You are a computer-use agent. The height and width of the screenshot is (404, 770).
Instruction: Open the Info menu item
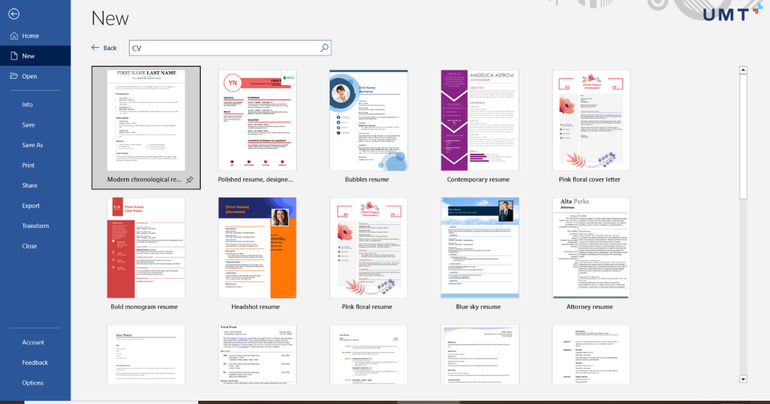(28, 104)
